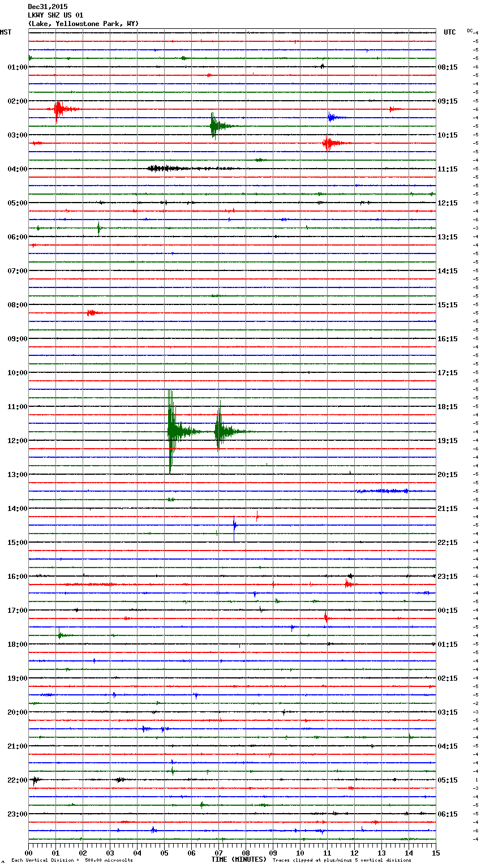The image size is (481, 868).
Task: Select the 08:00 MST row label
Action: [x=17, y=305]
